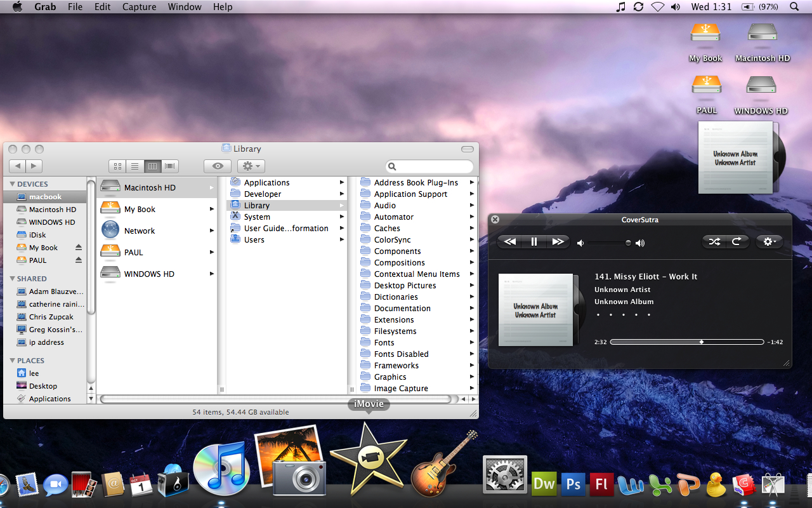Open Finder Action gear dropdown
812x508 pixels.
click(x=251, y=166)
